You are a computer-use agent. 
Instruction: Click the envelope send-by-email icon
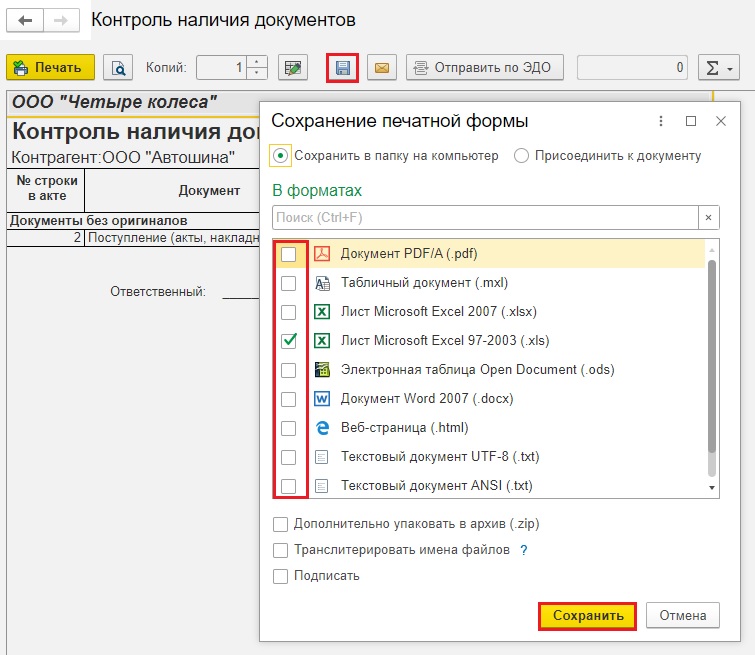[x=381, y=68]
